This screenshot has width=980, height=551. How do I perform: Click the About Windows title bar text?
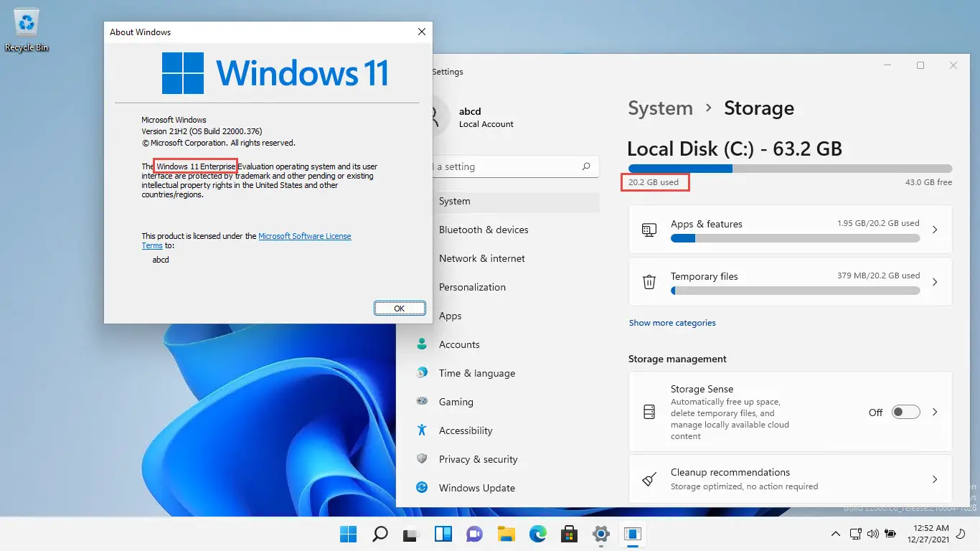point(140,32)
